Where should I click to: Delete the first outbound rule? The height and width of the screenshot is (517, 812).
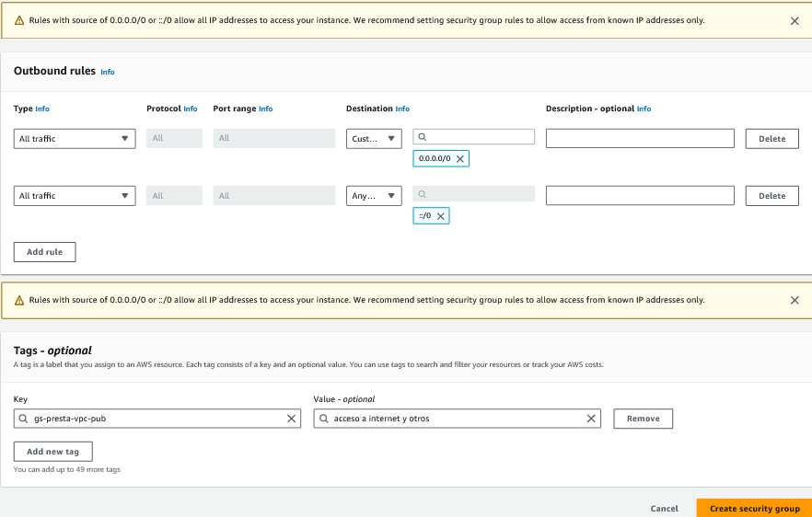click(x=771, y=139)
